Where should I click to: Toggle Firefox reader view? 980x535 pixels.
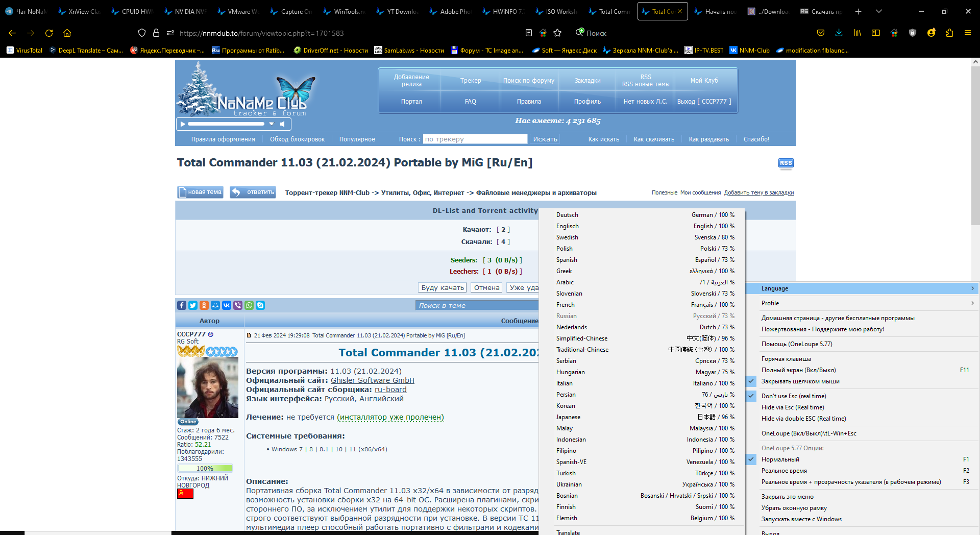(x=529, y=33)
